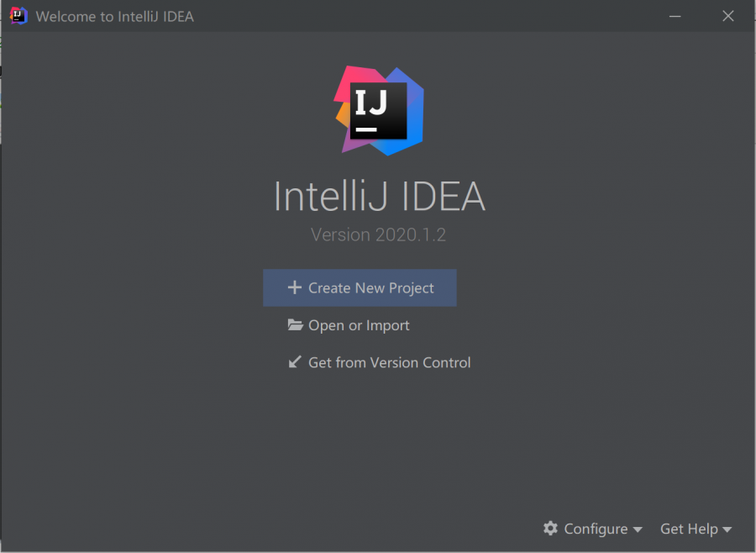
Task: Minimize the Welcome to IntelliJ IDEA window
Action: click(x=676, y=16)
